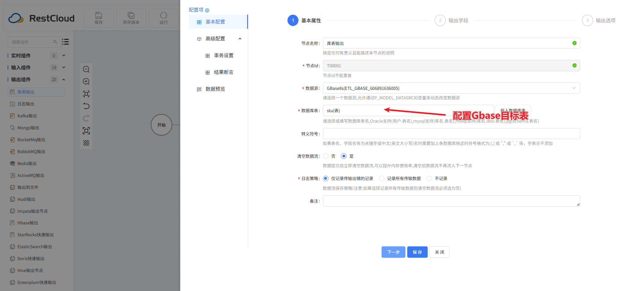Collapse the 高级配置 section chevron
The height and width of the screenshot is (291, 644).
click(240, 39)
